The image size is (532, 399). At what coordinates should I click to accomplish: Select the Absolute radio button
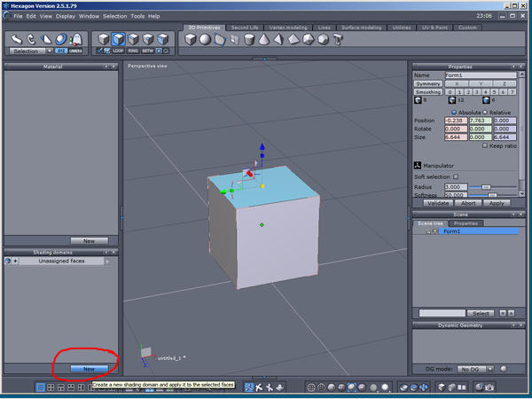pyautogui.click(x=454, y=113)
